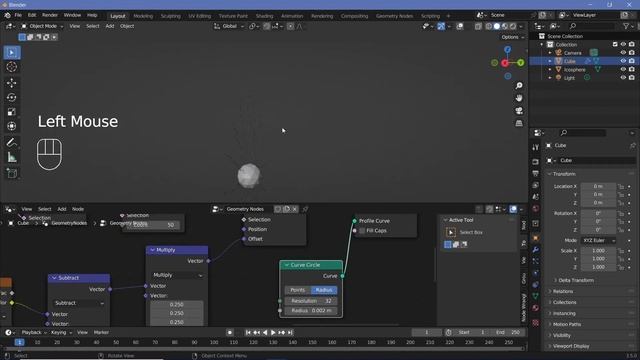The image size is (640, 360).
Task: Hide the Light in outliner
Action: pos(623,78)
